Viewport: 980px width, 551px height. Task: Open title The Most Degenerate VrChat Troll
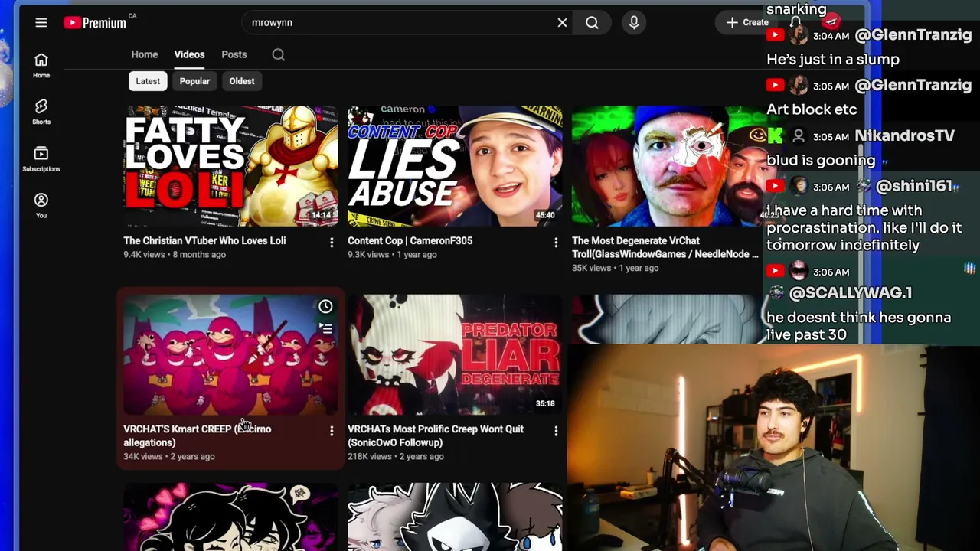tap(665, 246)
